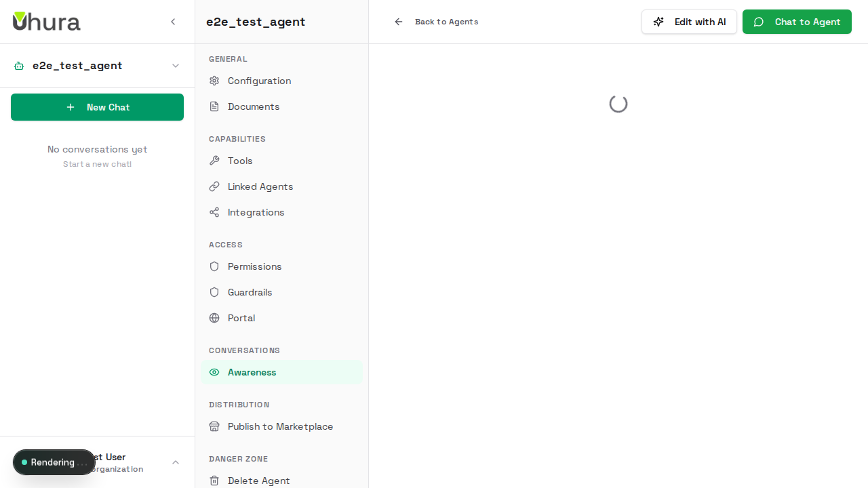The image size is (868, 488).
Task: Click the Linked Agents chain icon
Action: (214, 186)
